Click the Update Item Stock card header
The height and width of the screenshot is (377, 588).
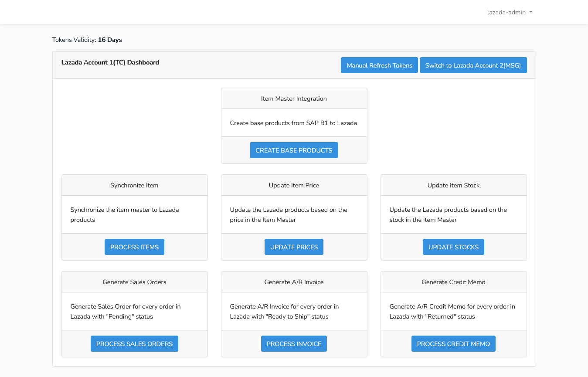tap(453, 185)
